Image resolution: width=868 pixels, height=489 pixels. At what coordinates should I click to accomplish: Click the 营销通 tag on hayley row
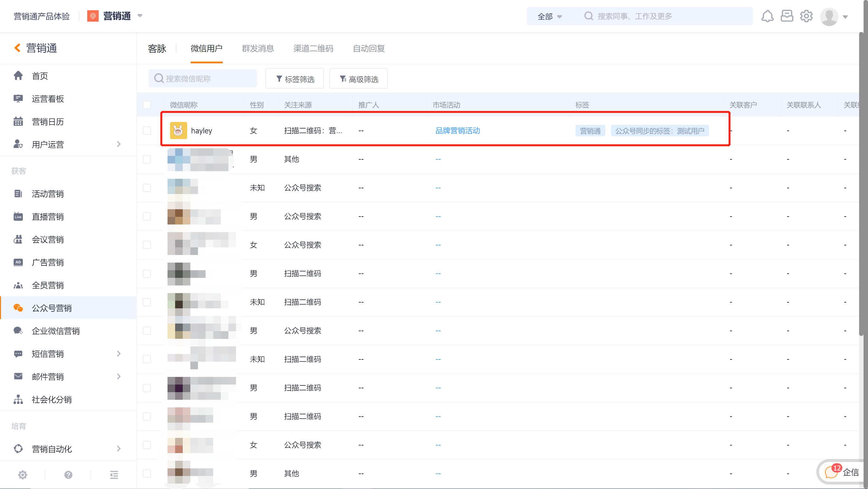point(590,131)
